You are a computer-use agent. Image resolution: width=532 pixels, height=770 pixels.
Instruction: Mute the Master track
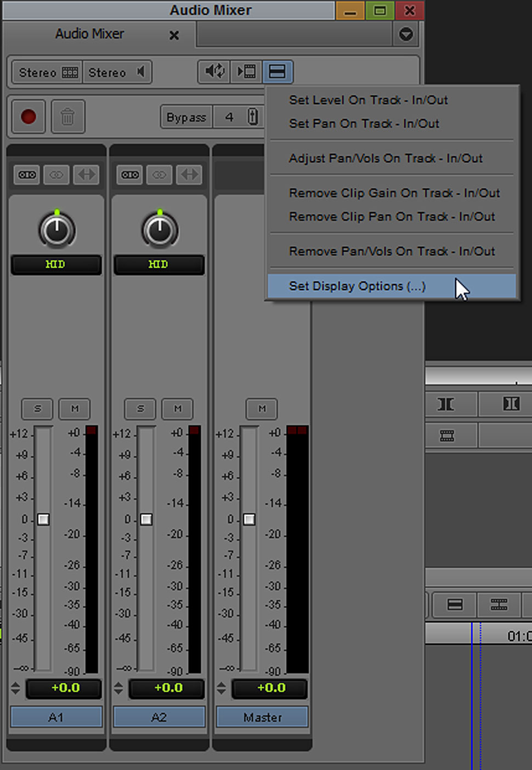tap(262, 409)
